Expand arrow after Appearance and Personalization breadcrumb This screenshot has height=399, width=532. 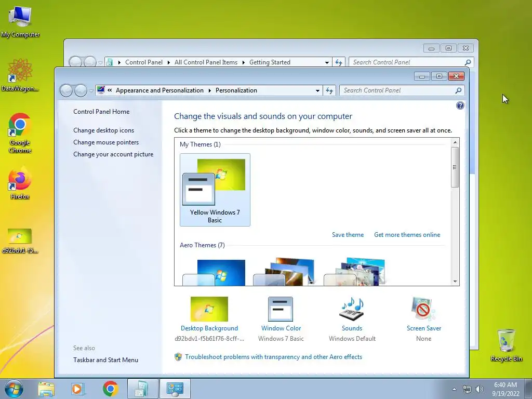[209, 90]
